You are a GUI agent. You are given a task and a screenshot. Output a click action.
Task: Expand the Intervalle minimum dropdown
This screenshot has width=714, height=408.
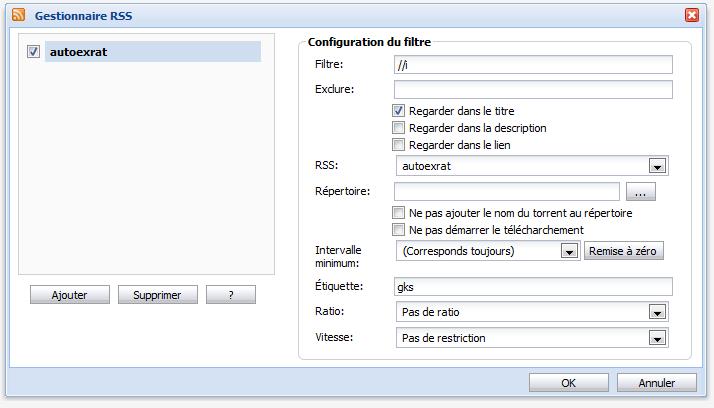[568, 251]
